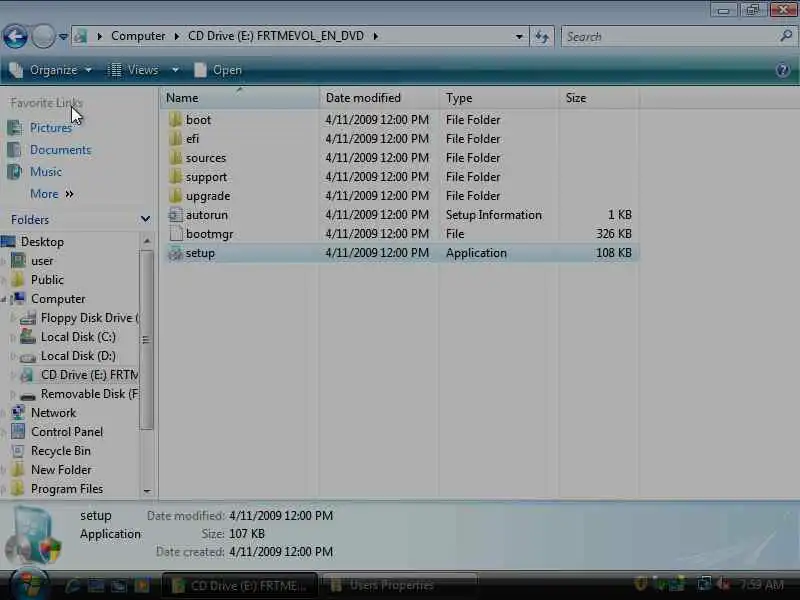The image size is (800, 600).
Task: Select Recycle Bin in folder tree
Action: point(60,451)
